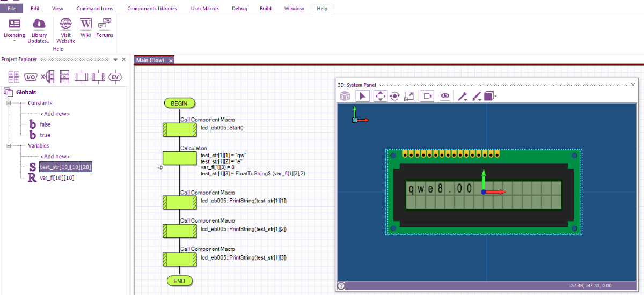Select the test_str[10][10][20] variable
Viewport: 644px width, 295px height.
pyautogui.click(x=65, y=167)
